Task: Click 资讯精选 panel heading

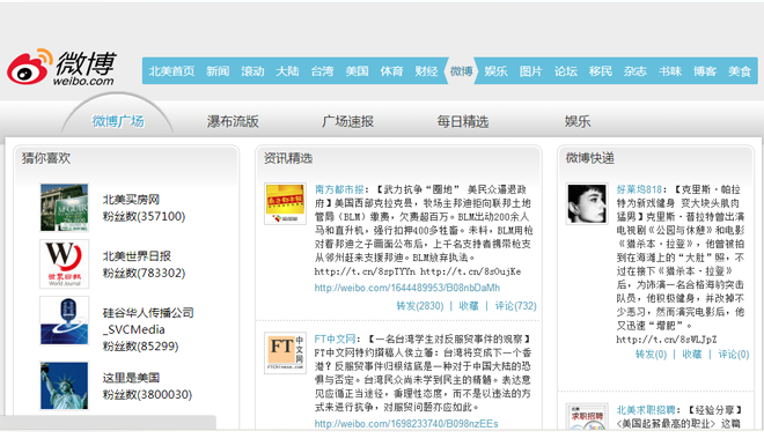Action: [x=288, y=158]
